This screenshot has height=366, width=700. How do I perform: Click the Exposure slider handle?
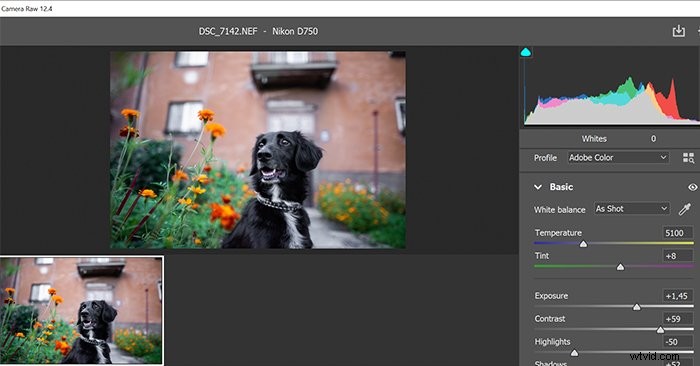coord(637,307)
